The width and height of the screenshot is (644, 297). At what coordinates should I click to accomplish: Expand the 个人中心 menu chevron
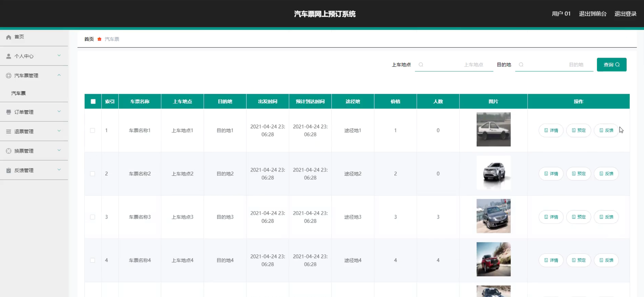pos(59,55)
